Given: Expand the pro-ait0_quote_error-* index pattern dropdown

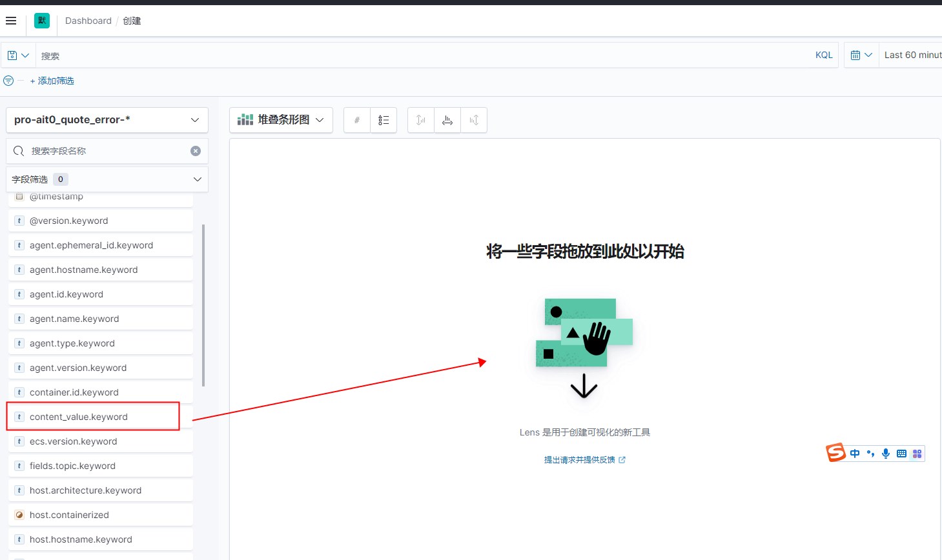Looking at the screenshot, I should coord(107,120).
